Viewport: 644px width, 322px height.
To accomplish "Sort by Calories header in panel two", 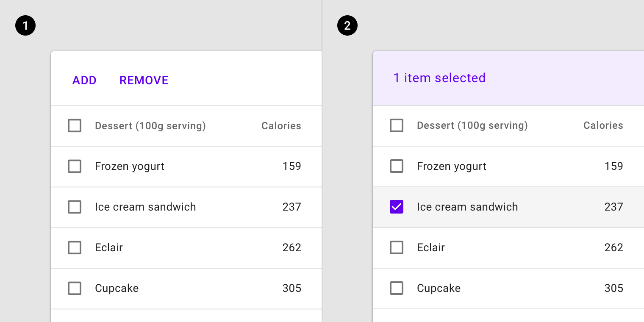I will (x=603, y=125).
